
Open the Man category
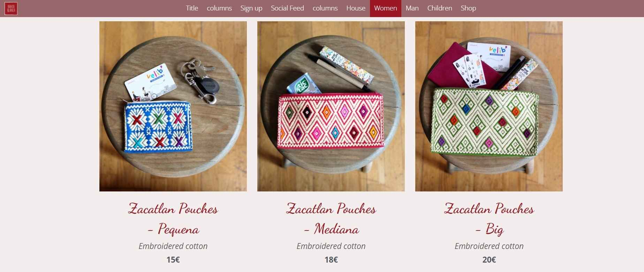pos(412,8)
